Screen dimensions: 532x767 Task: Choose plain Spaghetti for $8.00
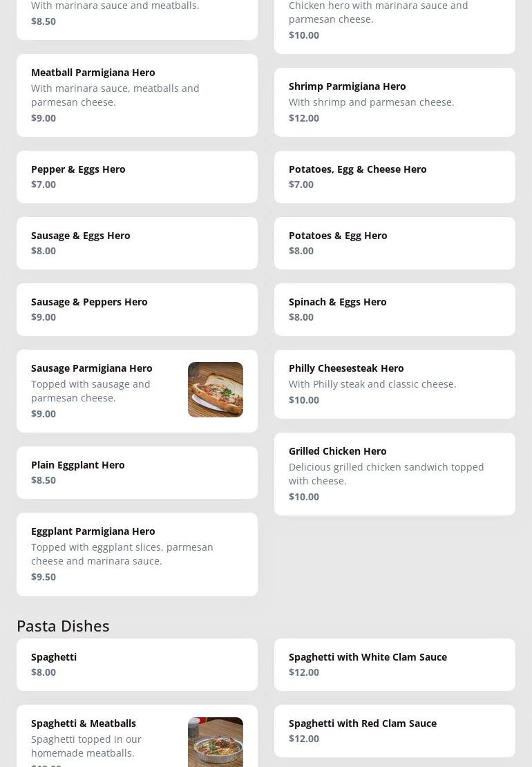[137, 665]
